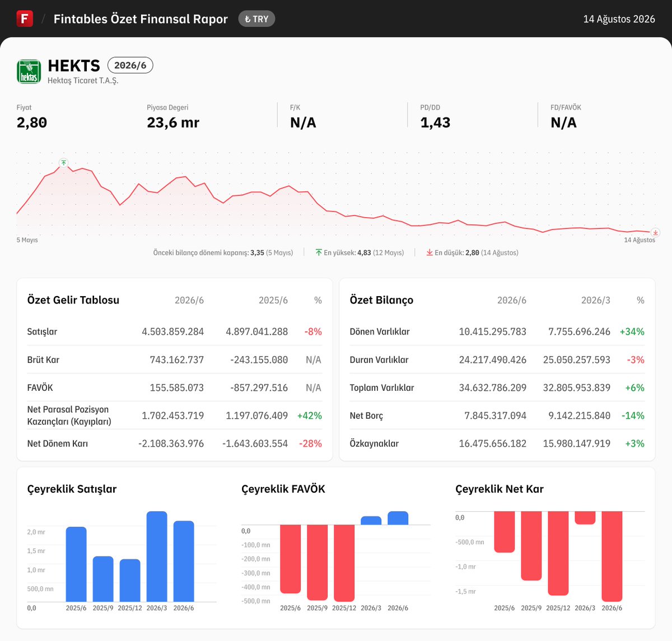Click the PD/DD value 1,43
The width and height of the screenshot is (672, 641).
(435, 123)
